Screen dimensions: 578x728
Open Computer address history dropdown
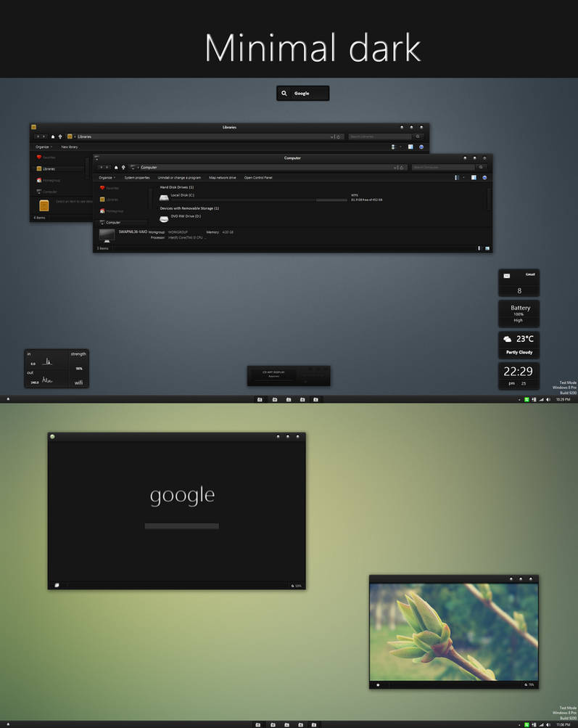[395, 167]
